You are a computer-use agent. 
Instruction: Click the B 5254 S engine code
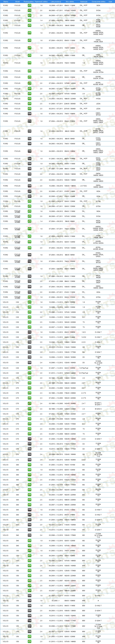point(98,409)
